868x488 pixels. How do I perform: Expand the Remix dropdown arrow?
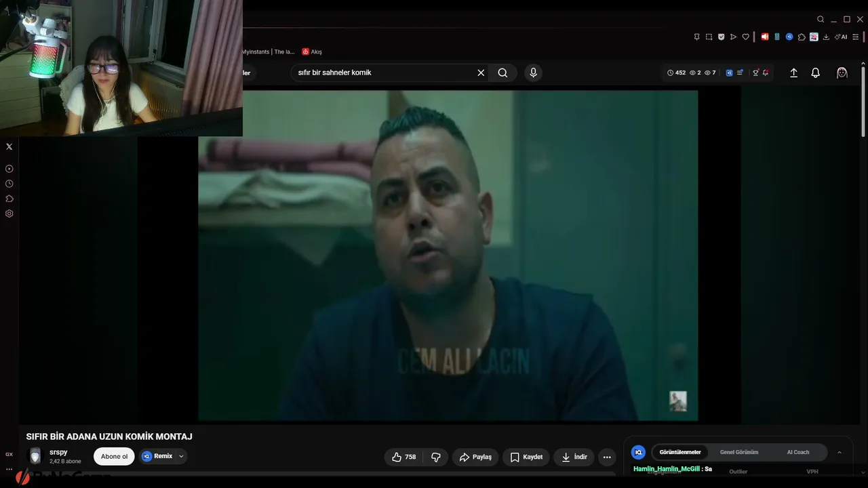181,456
